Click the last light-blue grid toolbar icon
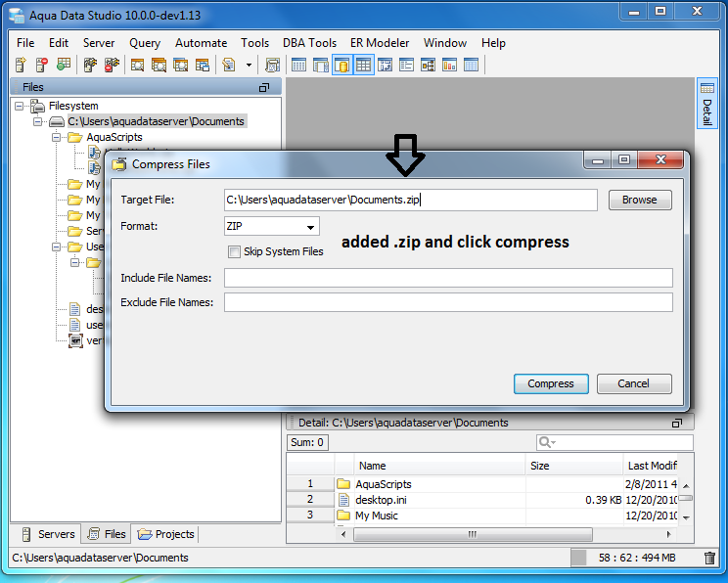Viewport: 728px width, 583px height. (x=471, y=65)
